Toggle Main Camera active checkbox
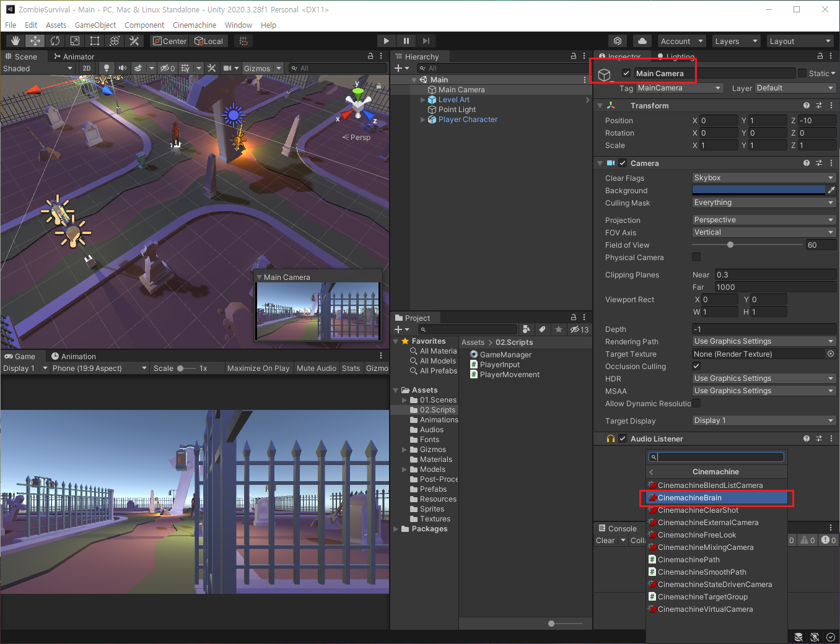 [x=626, y=73]
